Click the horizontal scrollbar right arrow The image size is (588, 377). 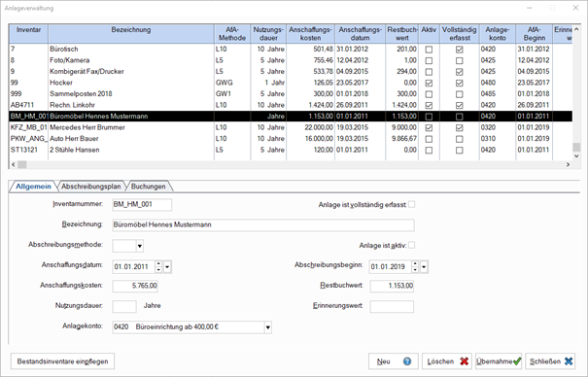(568, 164)
